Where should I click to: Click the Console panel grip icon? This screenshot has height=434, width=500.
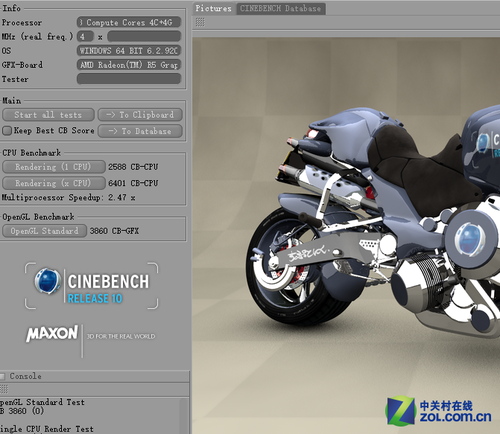(4, 389)
